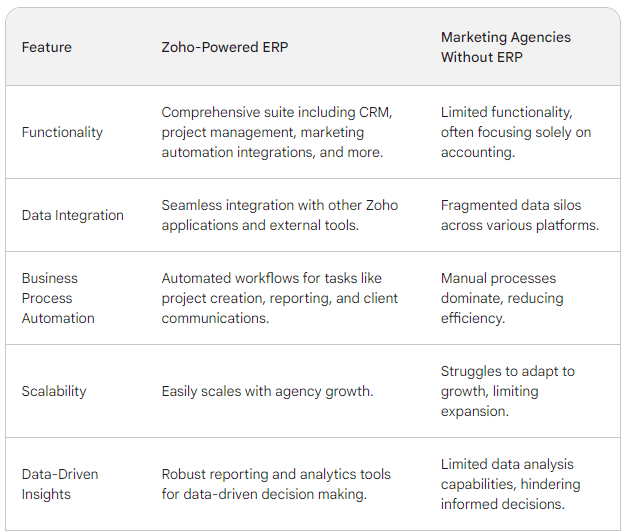Select the Data-Driven Insights row label
Screen dimensions: 625x531
[60, 484]
